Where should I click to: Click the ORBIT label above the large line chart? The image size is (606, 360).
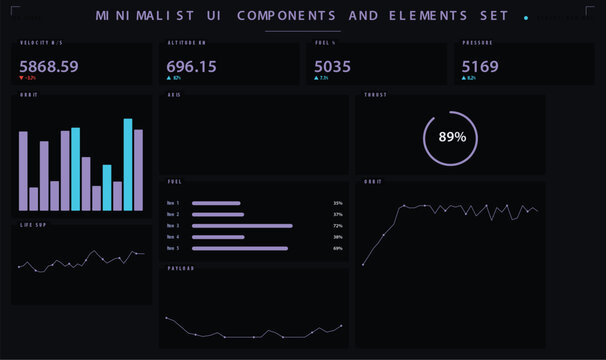pyautogui.click(x=373, y=182)
